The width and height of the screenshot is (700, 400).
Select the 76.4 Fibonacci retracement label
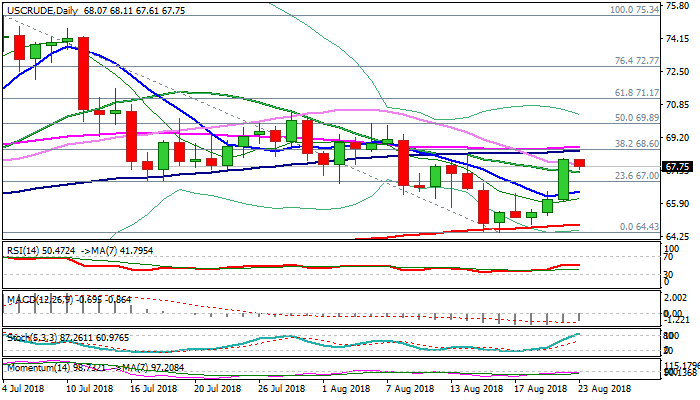pyautogui.click(x=636, y=61)
